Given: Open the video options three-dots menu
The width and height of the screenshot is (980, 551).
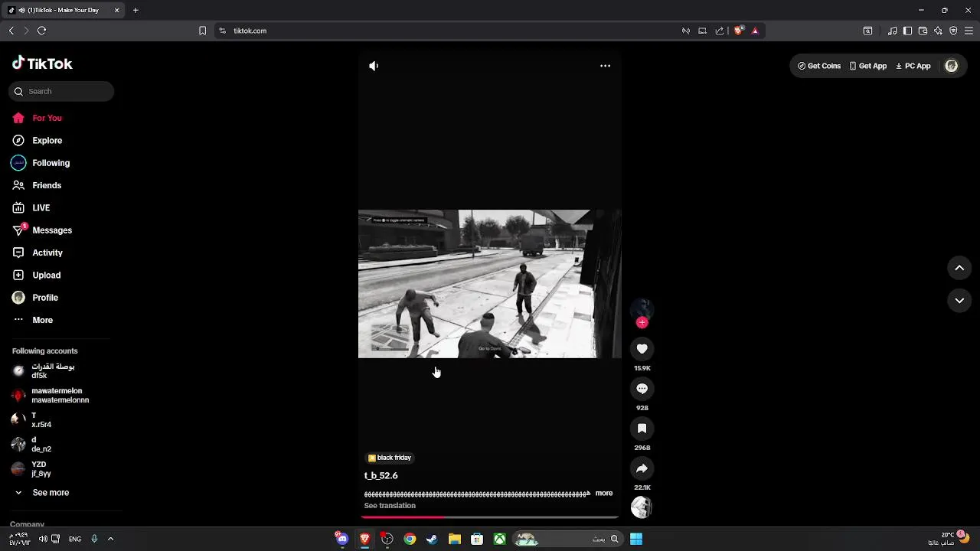Looking at the screenshot, I should coord(605,66).
